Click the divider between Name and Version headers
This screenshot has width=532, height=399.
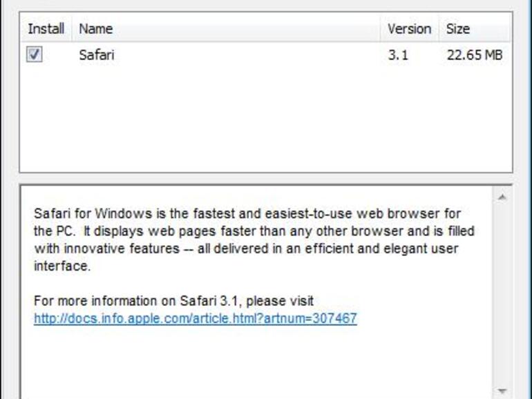[x=381, y=29]
